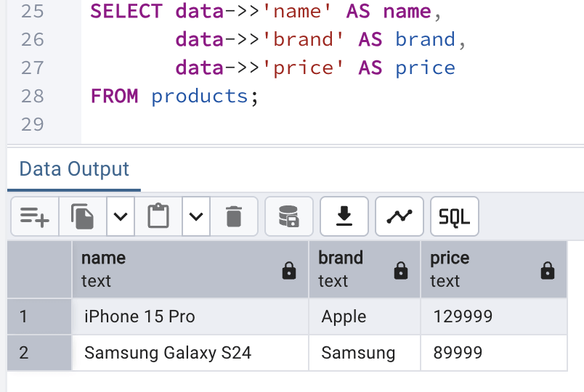Open the Graph Visualiser icon
The width and height of the screenshot is (584, 392).
click(x=400, y=216)
